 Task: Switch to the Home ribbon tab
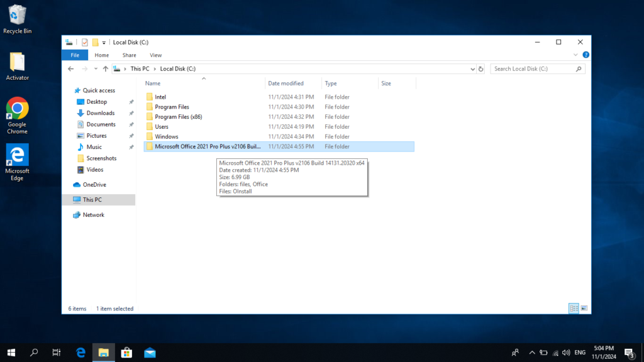click(x=101, y=55)
